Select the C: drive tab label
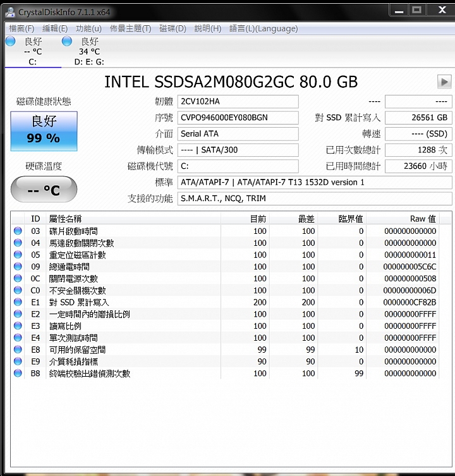The width and height of the screenshot is (455, 476). (x=32, y=62)
